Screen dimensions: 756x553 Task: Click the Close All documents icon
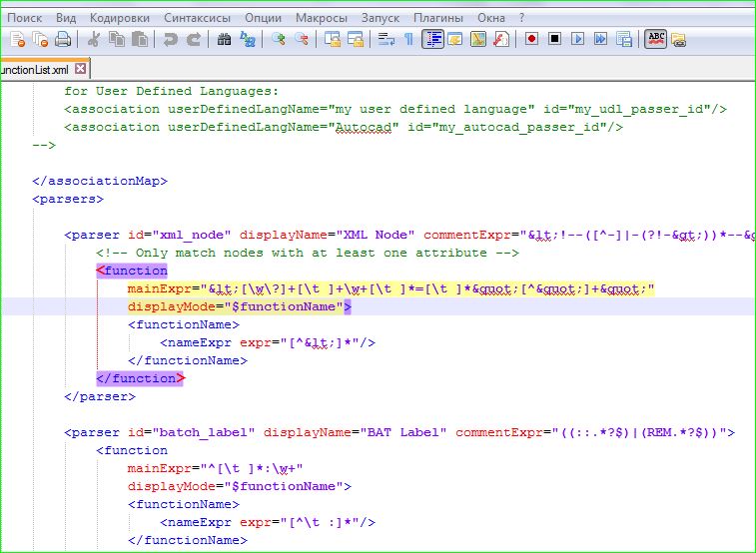pyautogui.click(x=41, y=39)
